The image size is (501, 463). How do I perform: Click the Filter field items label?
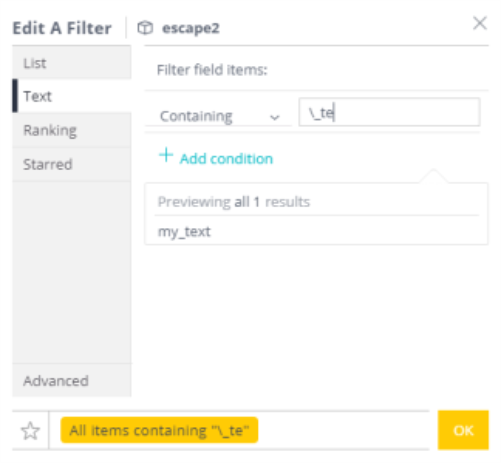click(x=212, y=70)
